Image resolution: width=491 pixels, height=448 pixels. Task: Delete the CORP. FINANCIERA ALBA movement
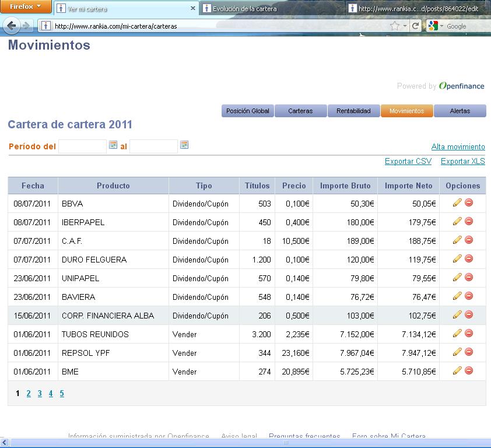(x=469, y=314)
